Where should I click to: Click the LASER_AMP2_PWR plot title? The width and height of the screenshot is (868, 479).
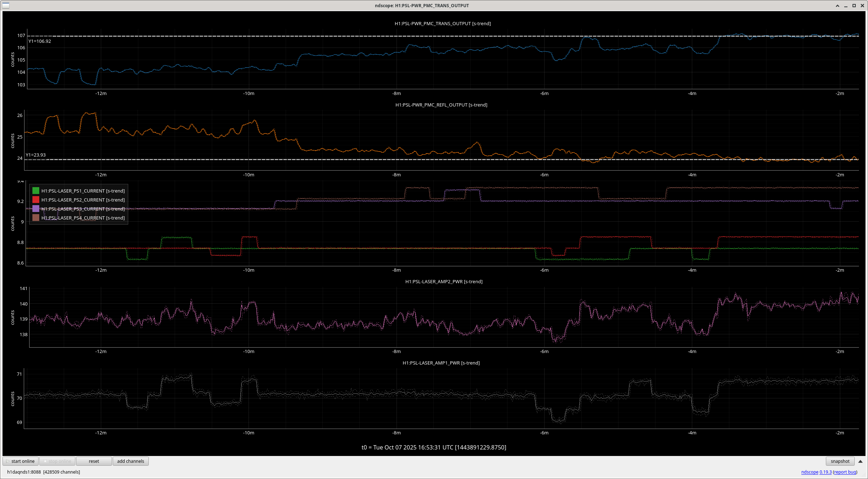click(443, 281)
